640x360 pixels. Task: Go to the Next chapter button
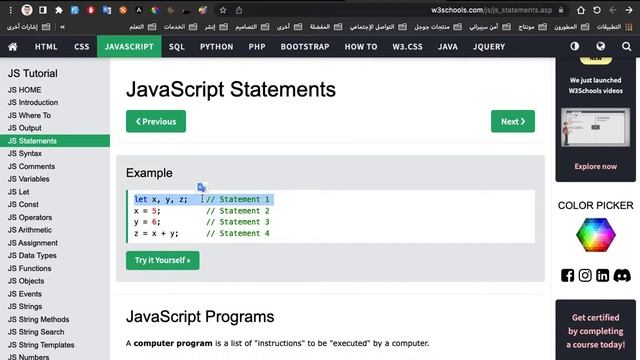[513, 121]
